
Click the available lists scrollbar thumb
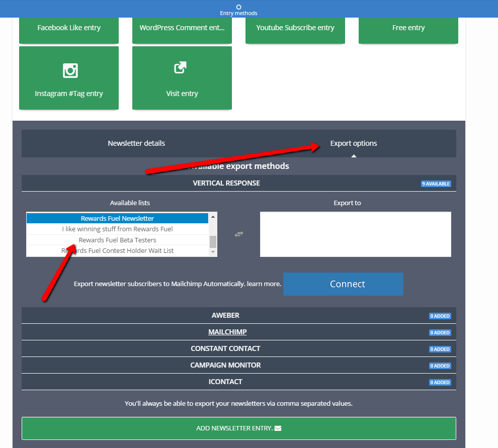[213, 242]
